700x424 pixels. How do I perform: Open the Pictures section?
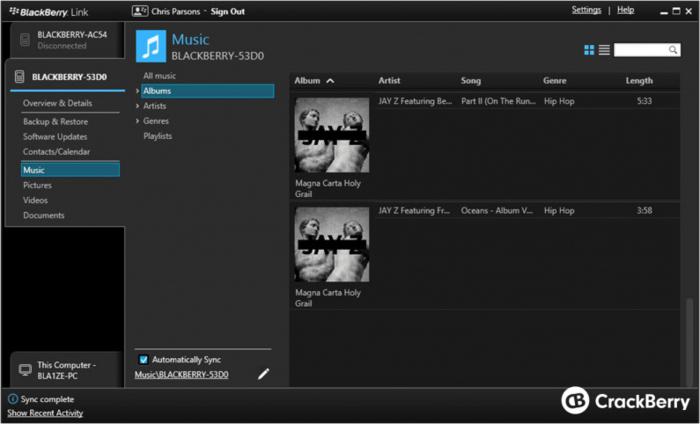click(38, 185)
